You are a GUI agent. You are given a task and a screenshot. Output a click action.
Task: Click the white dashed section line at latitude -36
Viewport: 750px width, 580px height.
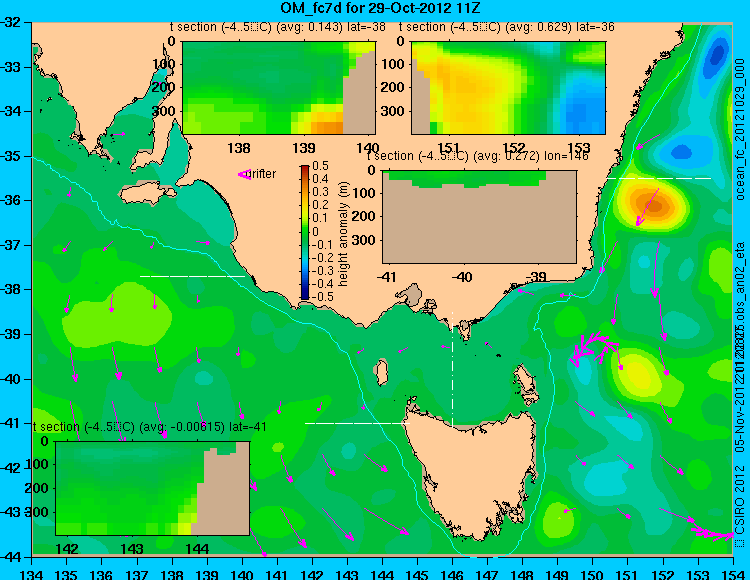pyautogui.click(x=659, y=178)
